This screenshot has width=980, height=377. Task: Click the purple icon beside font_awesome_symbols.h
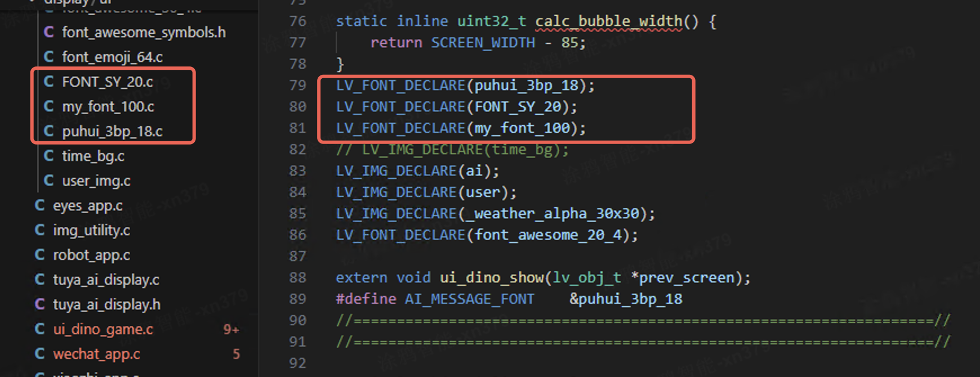coord(49,32)
